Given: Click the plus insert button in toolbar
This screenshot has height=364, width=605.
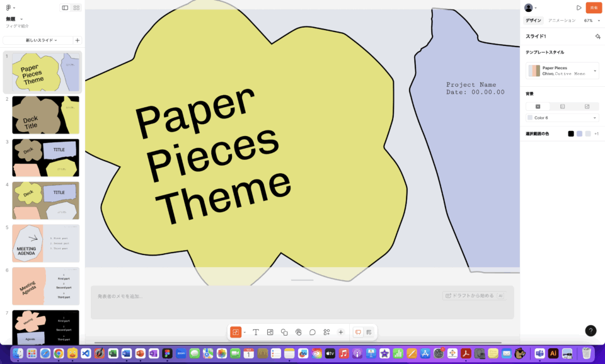Looking at the screenshot, I should tap(341, 332).
